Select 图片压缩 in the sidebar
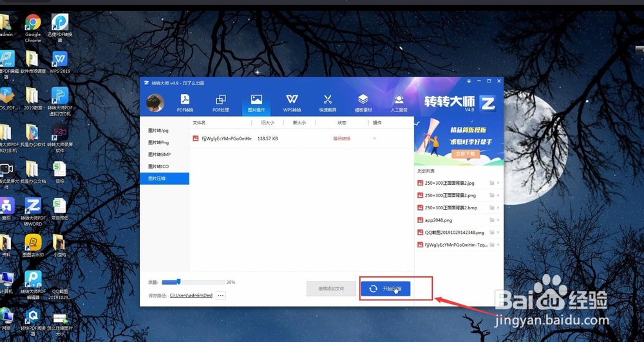644x342 pixels. (x=164, y=178)
